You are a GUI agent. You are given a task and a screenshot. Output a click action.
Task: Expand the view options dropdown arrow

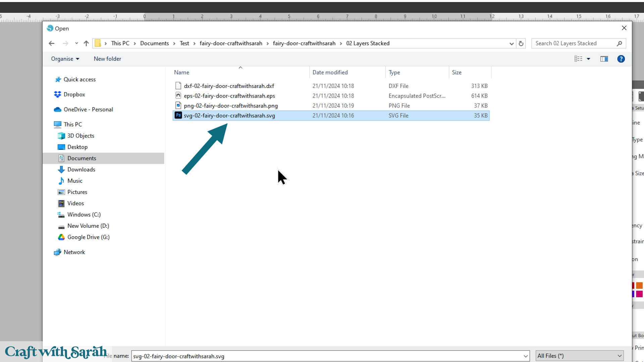click(588, 59)
